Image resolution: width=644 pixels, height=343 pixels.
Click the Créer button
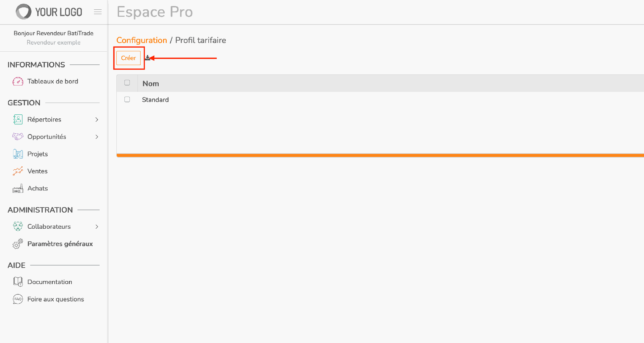128,58
